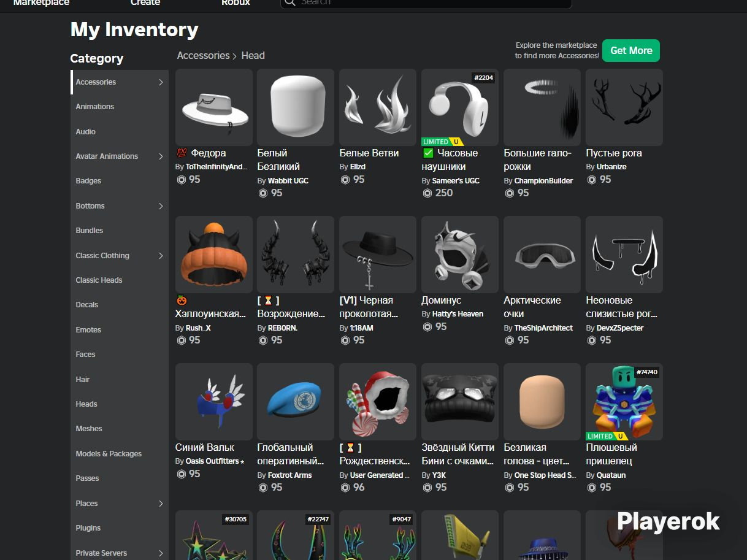Open creator link Sameer's UGC
This screenshot has height=560, width=747.
coord(456,181)
